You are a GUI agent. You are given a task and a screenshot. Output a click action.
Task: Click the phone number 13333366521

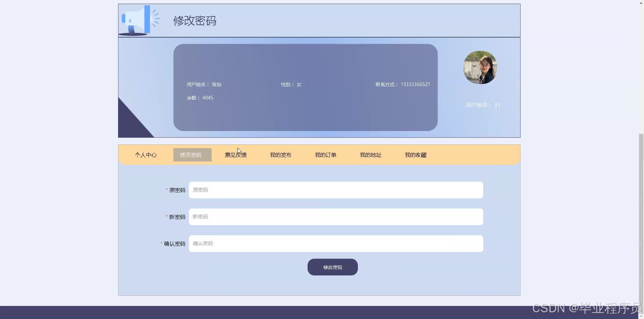pyautogui.click(x=415, y=84)
